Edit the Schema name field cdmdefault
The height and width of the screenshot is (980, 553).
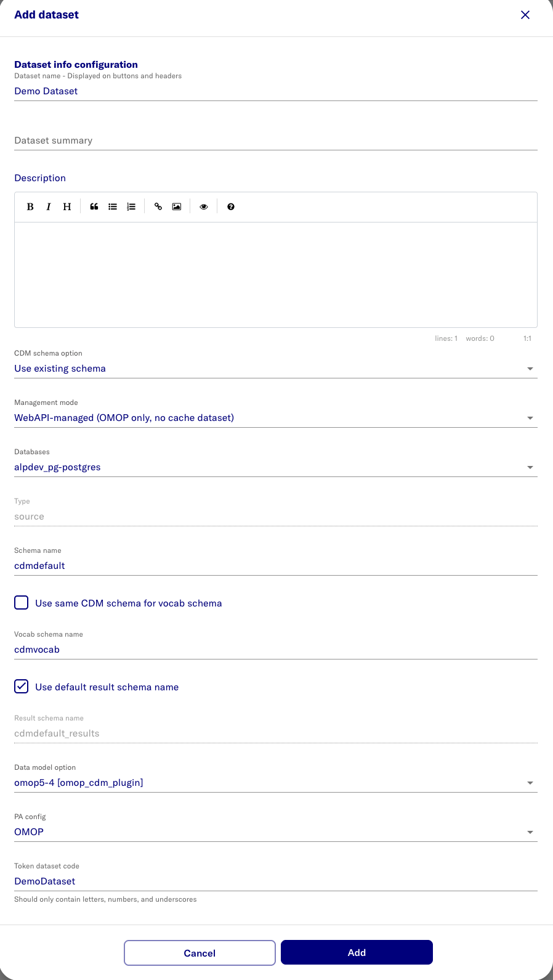276,566
